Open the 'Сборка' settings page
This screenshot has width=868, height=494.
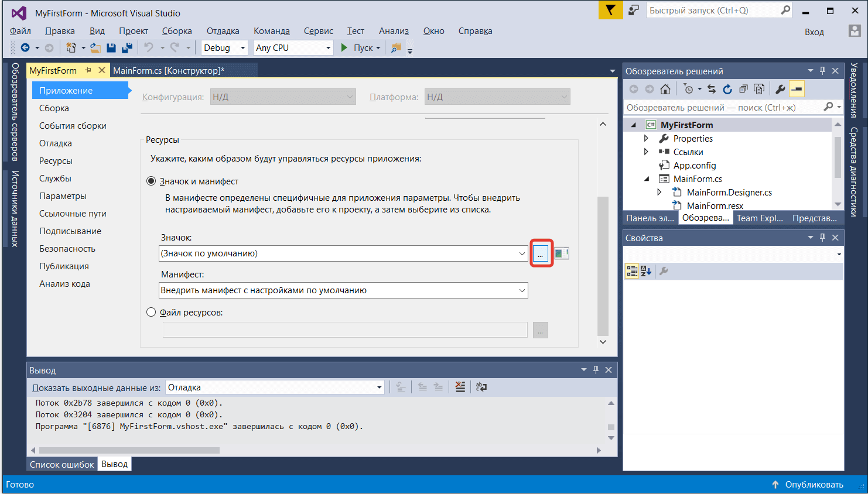[54, 108]
